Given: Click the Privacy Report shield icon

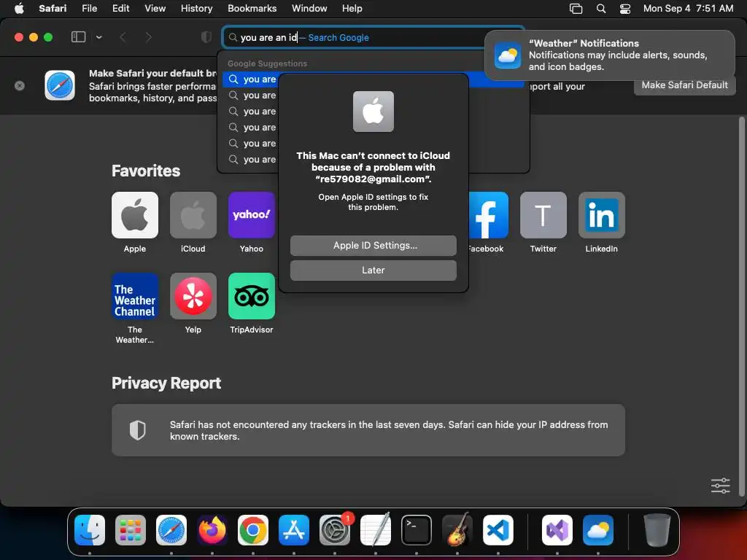Looking at the screenshot, I should click(x=138, y=430).
